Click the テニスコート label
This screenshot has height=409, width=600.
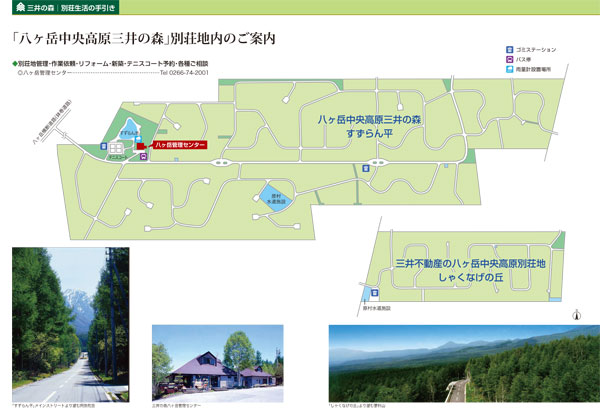(x=117, y=157)
